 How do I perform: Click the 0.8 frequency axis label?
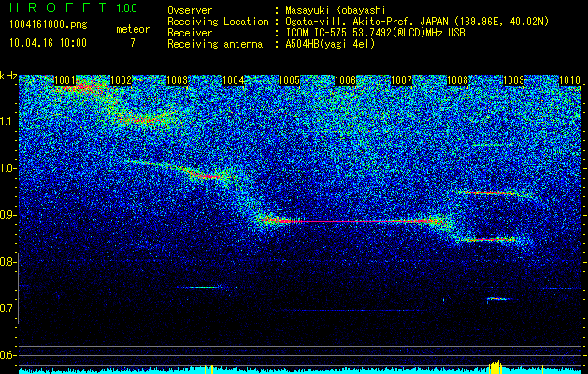pos(8,262)
